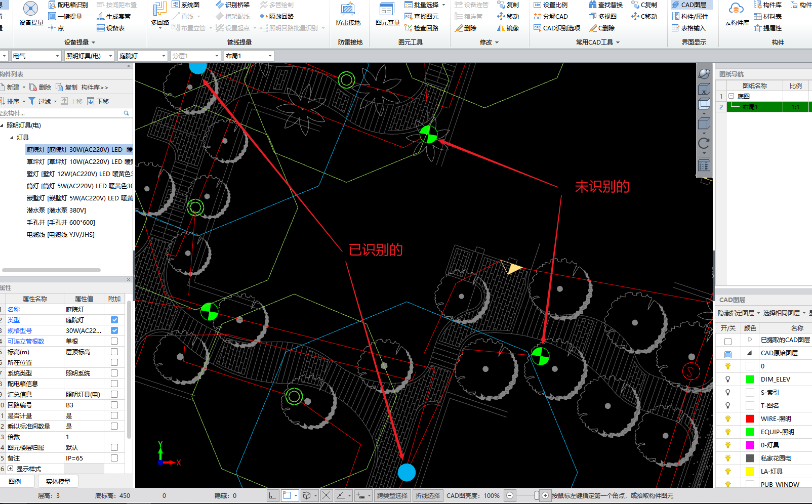
Task: Click the 过滤 filter button
Action: pos(43,101)
